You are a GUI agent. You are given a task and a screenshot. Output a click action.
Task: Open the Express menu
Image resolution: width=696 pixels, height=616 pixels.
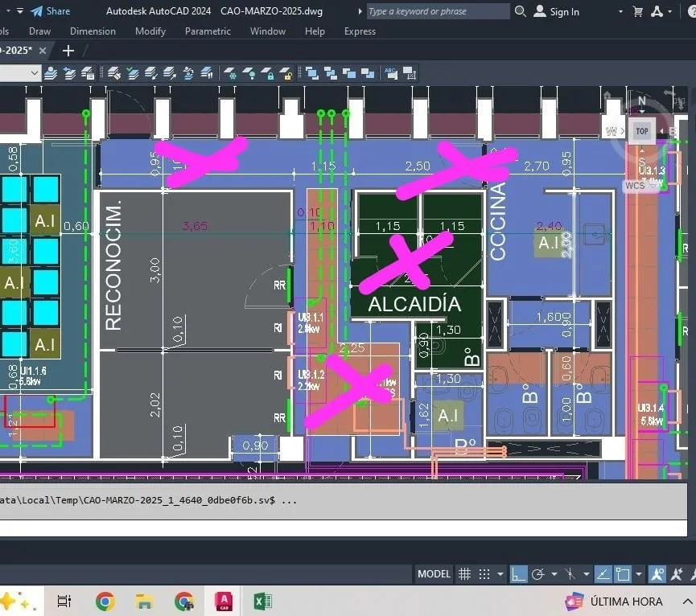(360, 31)
